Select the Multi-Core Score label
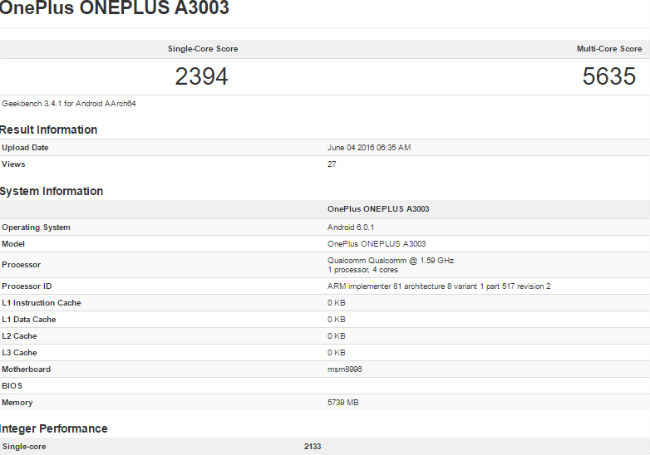 point(609,49)
